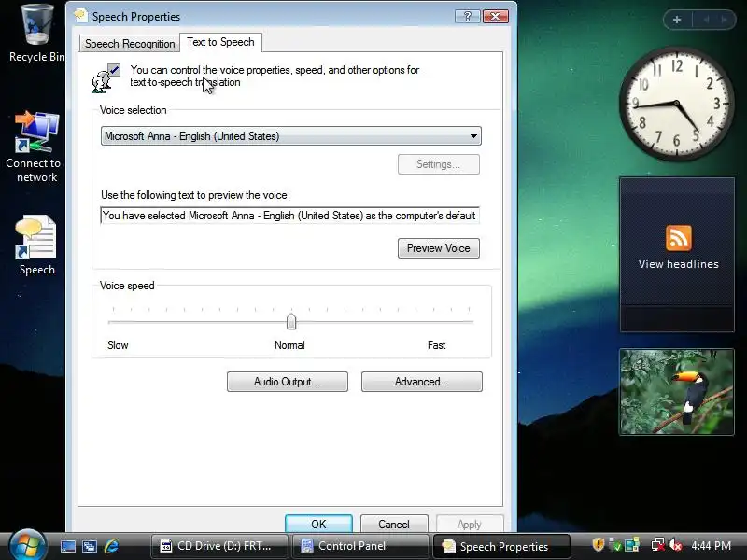Click the network connection tray icon
The image size is (747, 560).
(x=658, y=545)
